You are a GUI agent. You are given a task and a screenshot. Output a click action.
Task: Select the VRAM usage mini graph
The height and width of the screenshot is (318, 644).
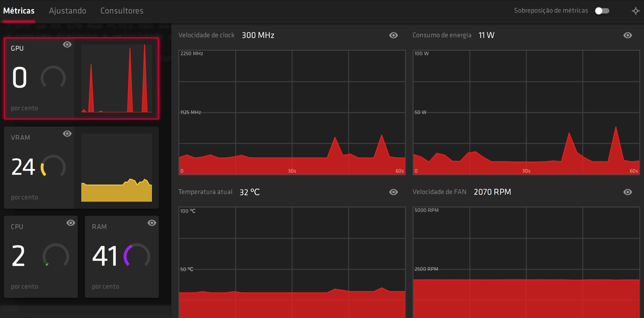click(x=117, y=168)
